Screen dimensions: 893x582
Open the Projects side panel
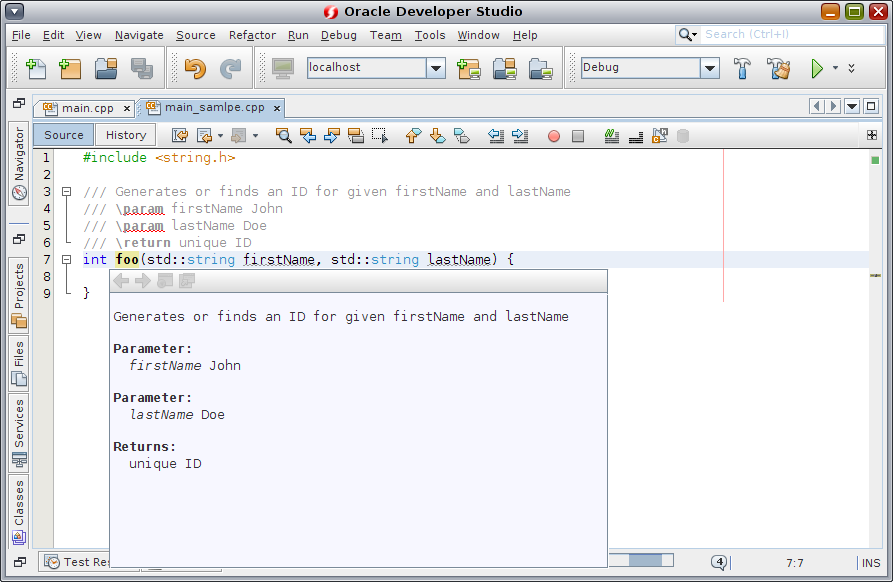19,296
